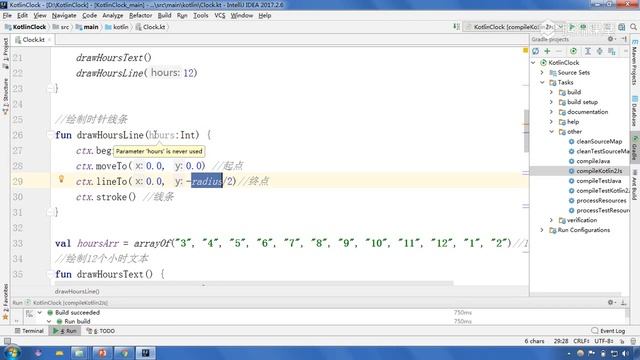Open the VCS menu
This screenshot has height=360, width=640.
pos(220,16)
